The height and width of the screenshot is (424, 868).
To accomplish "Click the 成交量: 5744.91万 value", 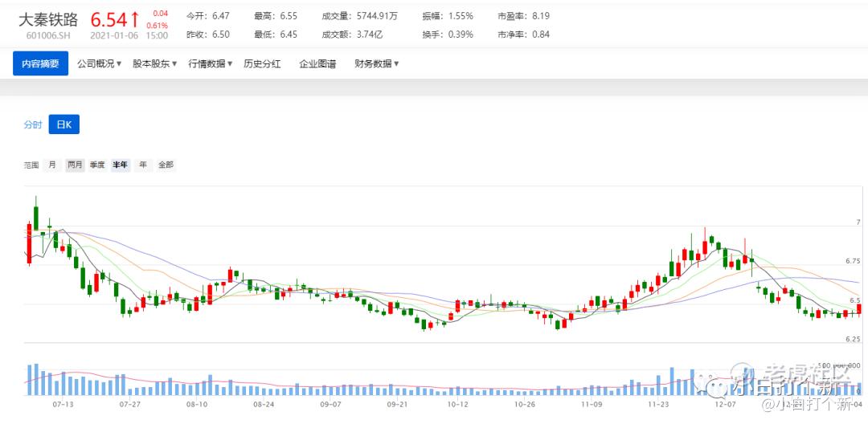I will (x=360, y=17).
